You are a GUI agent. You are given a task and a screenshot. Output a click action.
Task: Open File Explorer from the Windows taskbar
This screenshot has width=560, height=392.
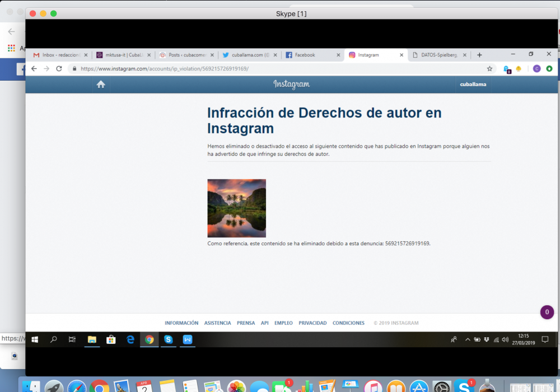[92, 339]
